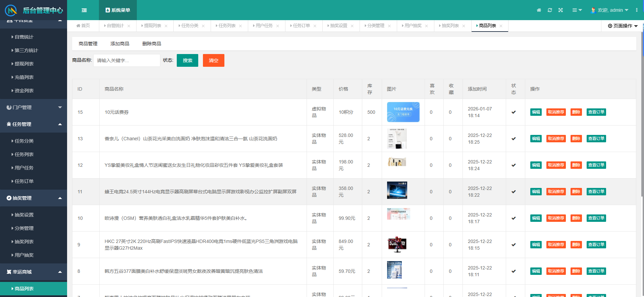Open the 页面操作 dropdown
Image resolution: width=644 pixels, height=297 pixels.
coord(623,26)
